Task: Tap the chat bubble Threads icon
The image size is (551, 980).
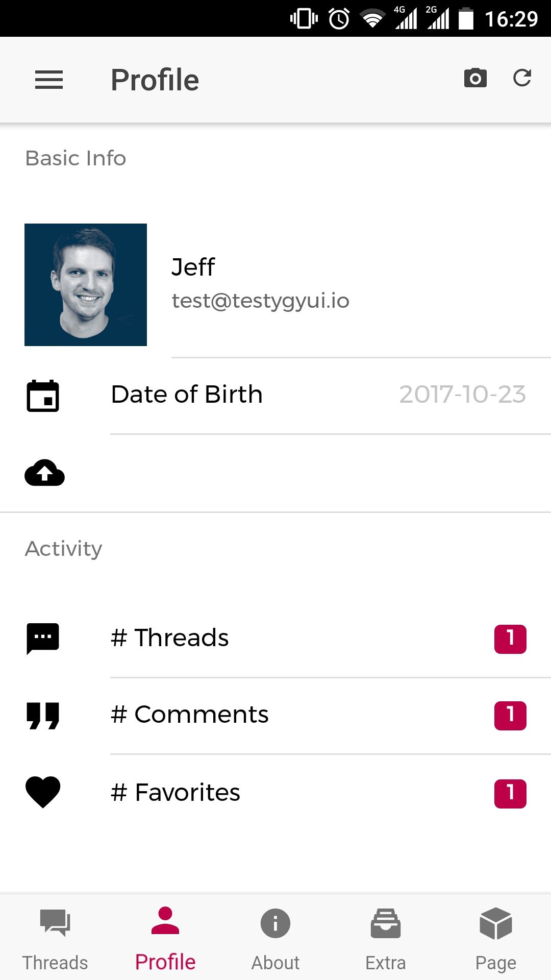Action: pos(43,638)
